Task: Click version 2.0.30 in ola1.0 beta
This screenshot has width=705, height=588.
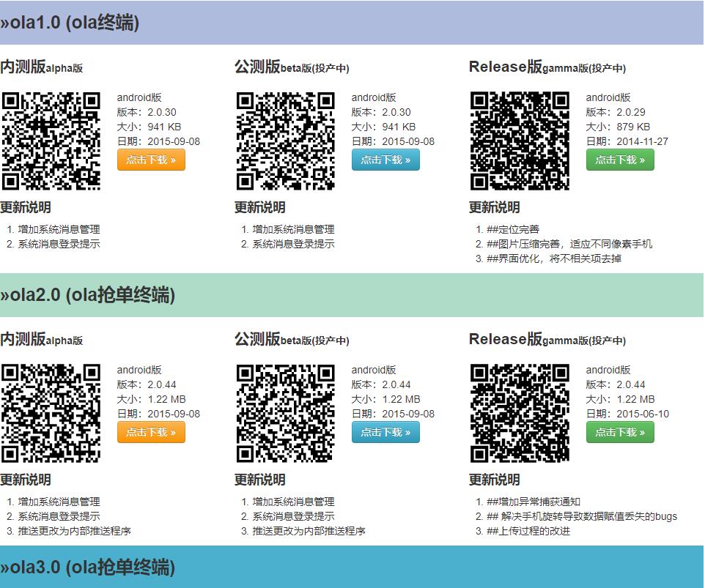Action: point(381,112)
